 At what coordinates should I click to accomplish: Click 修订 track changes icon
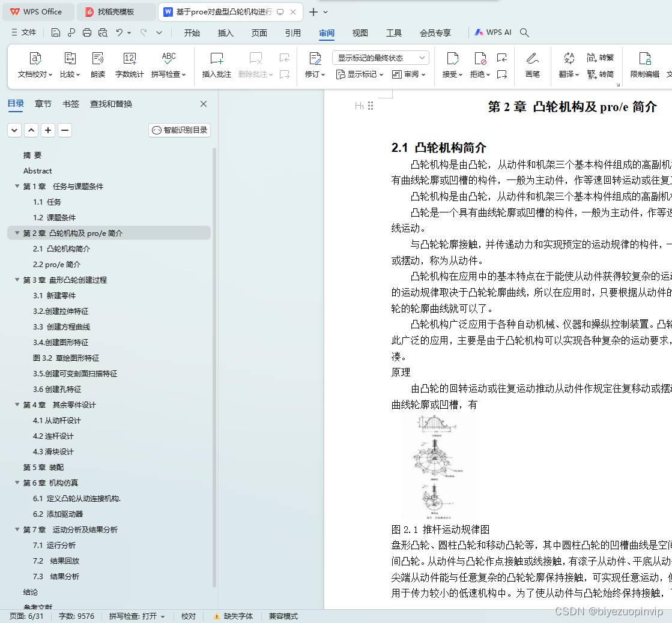[x=315, y=59]
